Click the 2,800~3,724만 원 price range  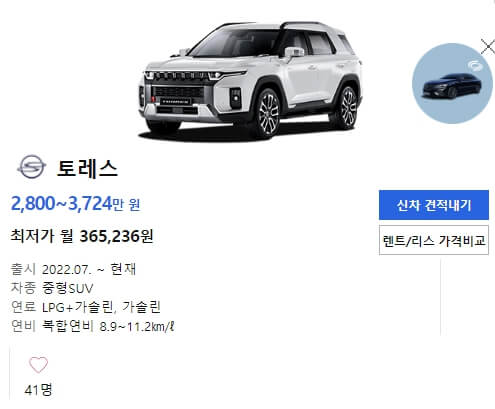click(x=75, y=204)
